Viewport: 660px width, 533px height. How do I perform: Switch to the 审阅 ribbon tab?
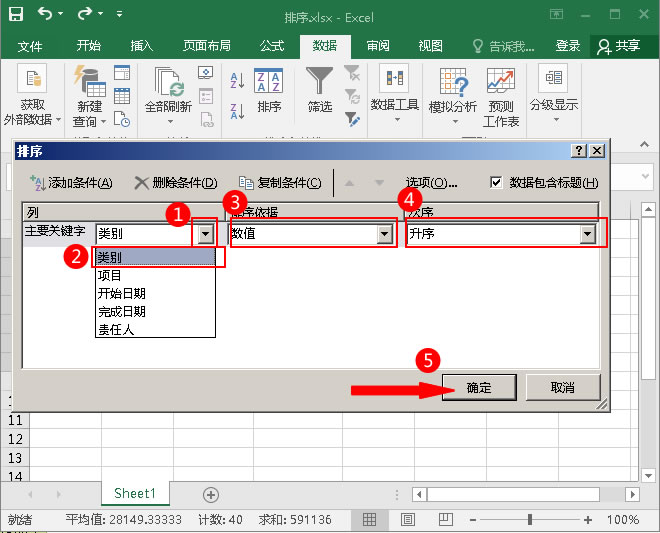point(378,45)
